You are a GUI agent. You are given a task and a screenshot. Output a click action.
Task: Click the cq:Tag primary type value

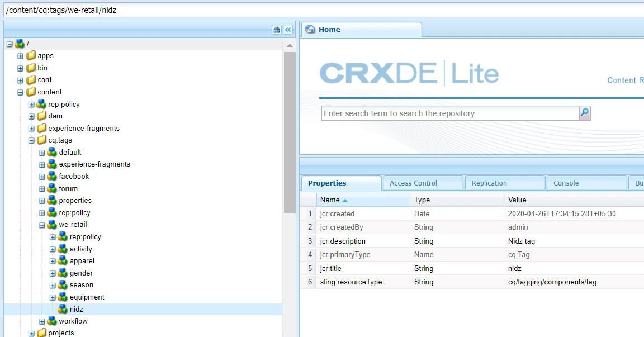click(519, 255)
